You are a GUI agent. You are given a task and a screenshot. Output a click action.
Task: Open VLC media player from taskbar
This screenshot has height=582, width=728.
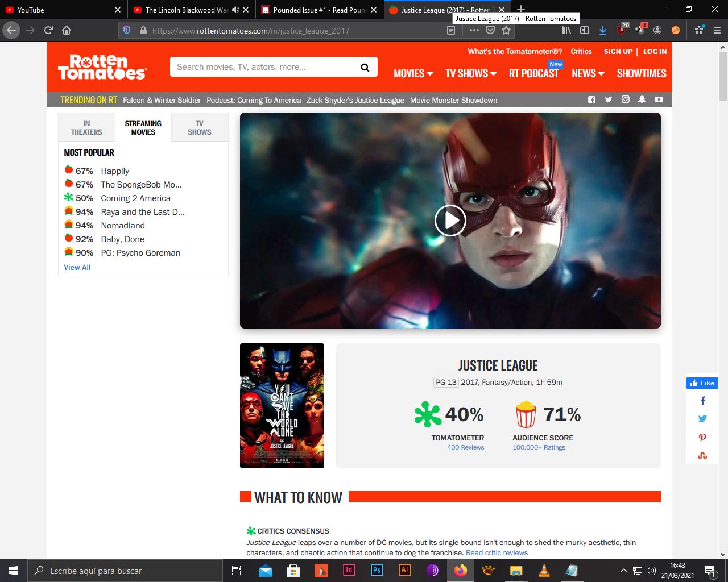(x=544, y=571)
